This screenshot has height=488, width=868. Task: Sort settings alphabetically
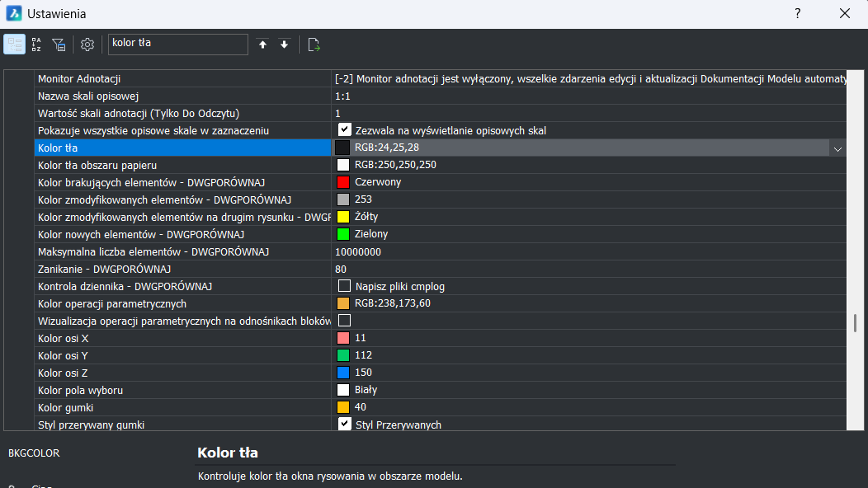(x=36, y=45)
